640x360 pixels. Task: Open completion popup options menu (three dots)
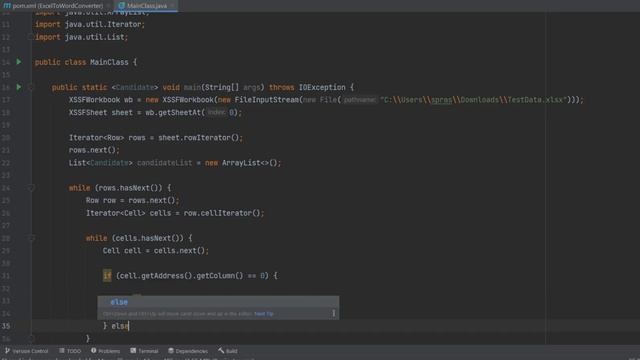coord(333,313)
